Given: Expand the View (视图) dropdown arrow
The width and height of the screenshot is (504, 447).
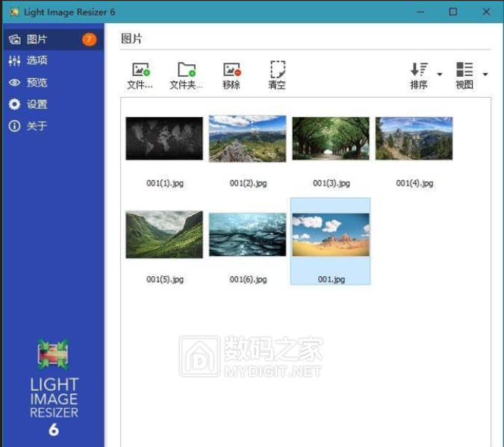Looking at the screenshot, I should 485,75.
